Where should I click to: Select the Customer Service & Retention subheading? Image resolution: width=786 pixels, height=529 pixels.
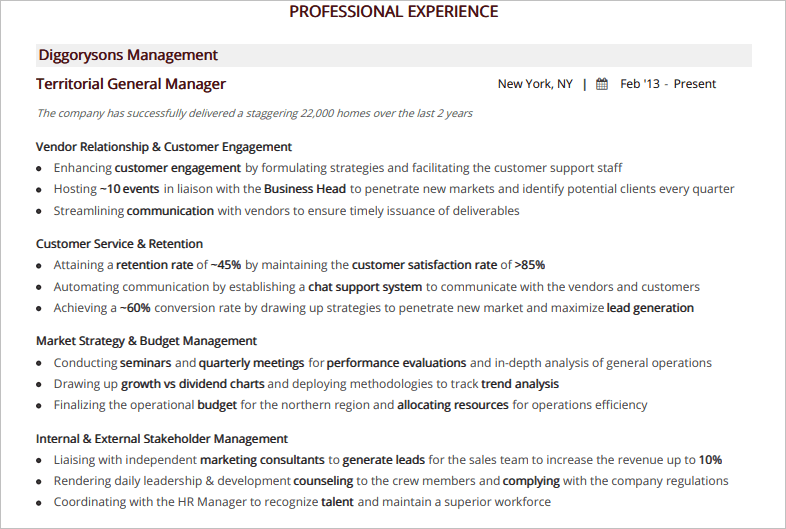tap(119, 243)
